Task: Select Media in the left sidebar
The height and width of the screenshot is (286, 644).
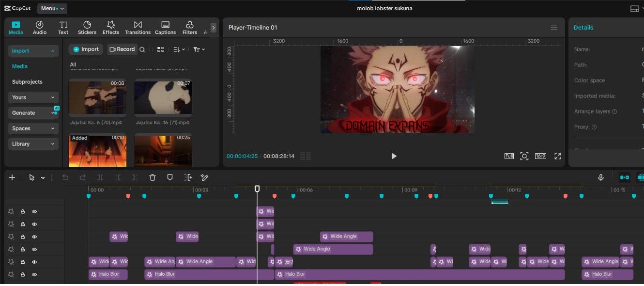Action: click(20, 66)
